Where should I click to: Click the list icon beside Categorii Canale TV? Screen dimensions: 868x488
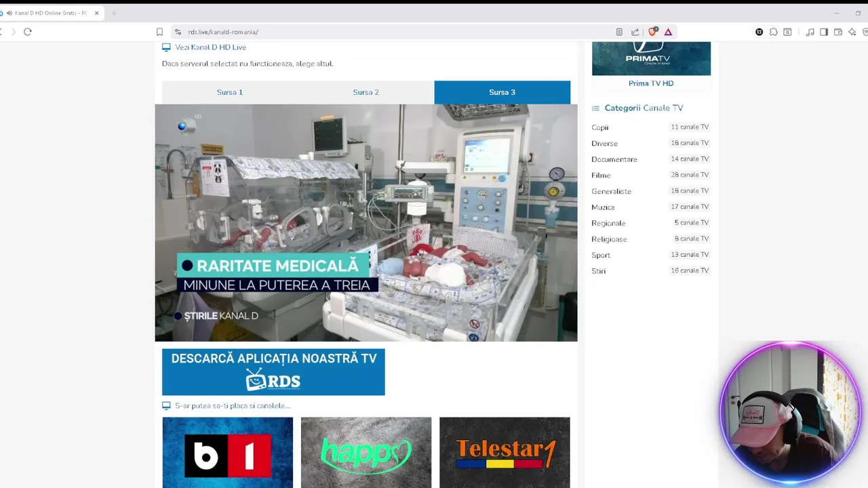point(595,108)
